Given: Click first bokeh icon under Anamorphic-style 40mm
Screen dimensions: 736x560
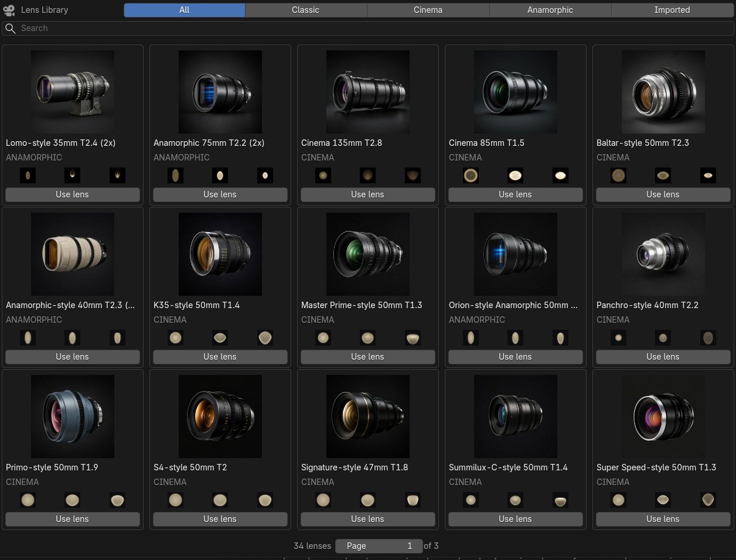Looking at the screenshot, I should tap(28, 337).
